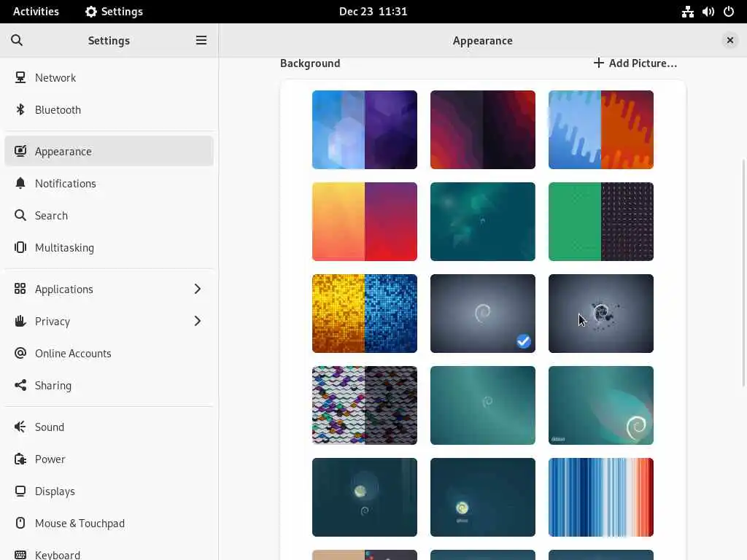This screenshot has width=747, height=560.
Task: Open the Bluetooth settings panel
Action: (x=109, y=109)
